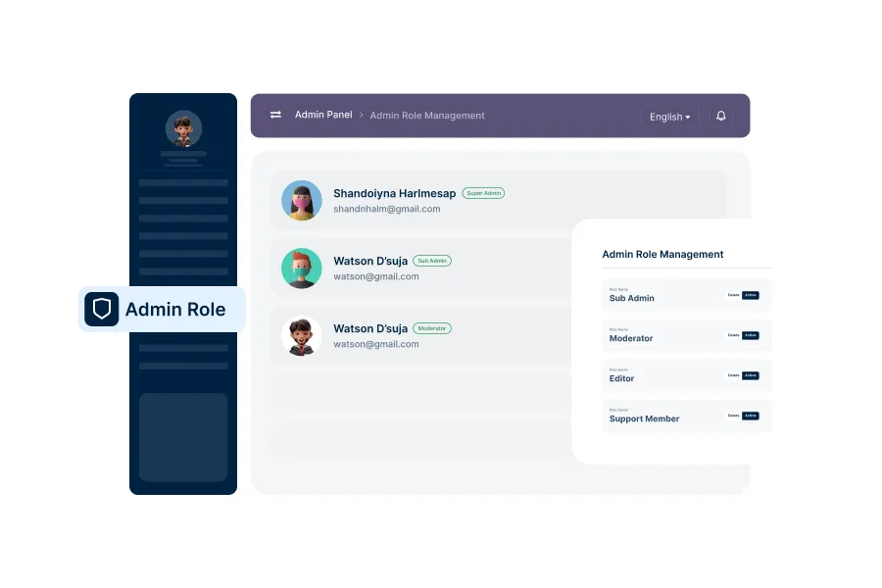Delete the Sub Admin role
This screenshot has height=588, width=882.
pos(733,295)
